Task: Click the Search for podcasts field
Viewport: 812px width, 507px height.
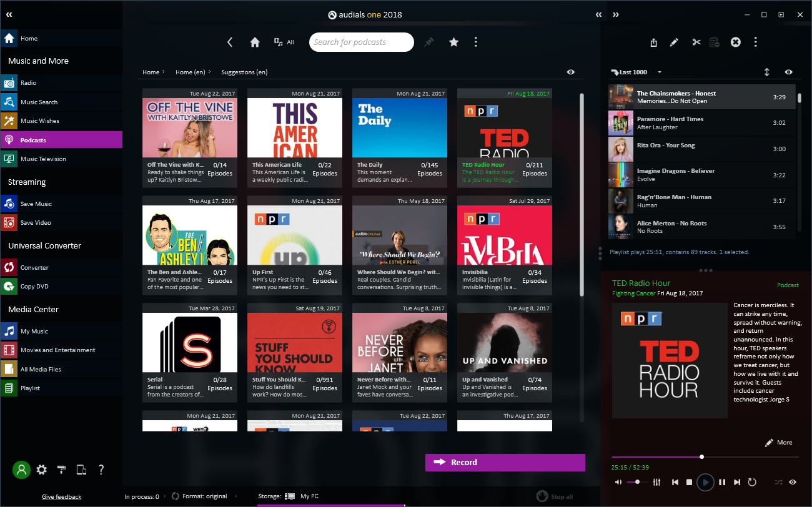Action: [x=362, y=42]
